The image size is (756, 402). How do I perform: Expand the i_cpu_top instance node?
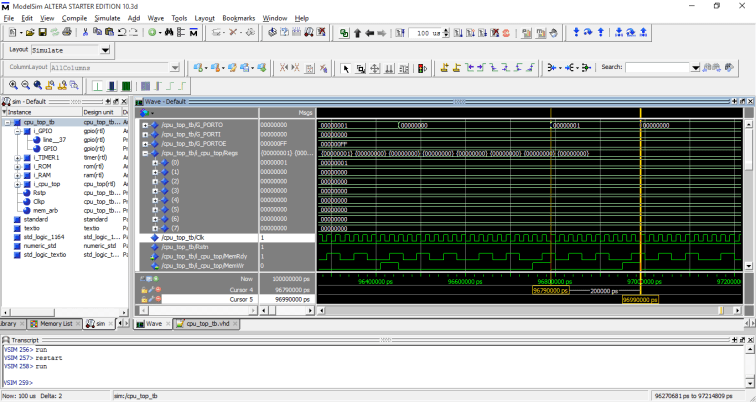(17, 184)
